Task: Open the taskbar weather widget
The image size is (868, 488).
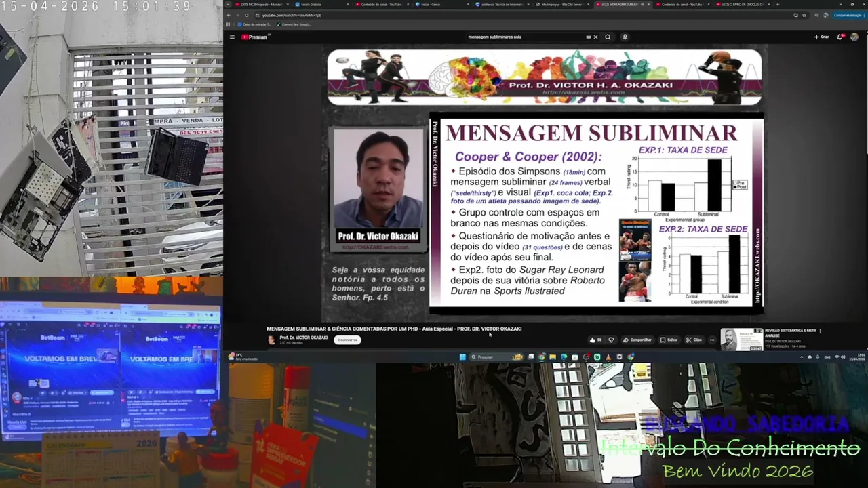Action: click(243, 357)
